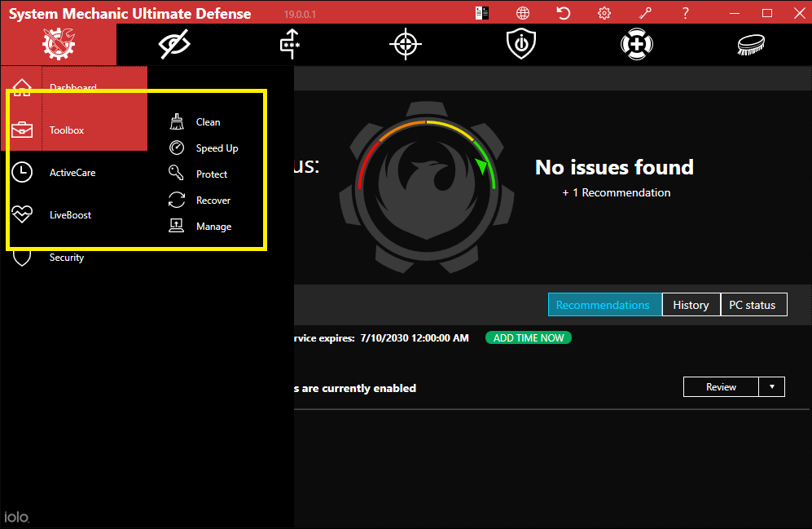Choose Recover from Toolbox submenu
This screenshot has height=529, width=812.
pos(213,201)
